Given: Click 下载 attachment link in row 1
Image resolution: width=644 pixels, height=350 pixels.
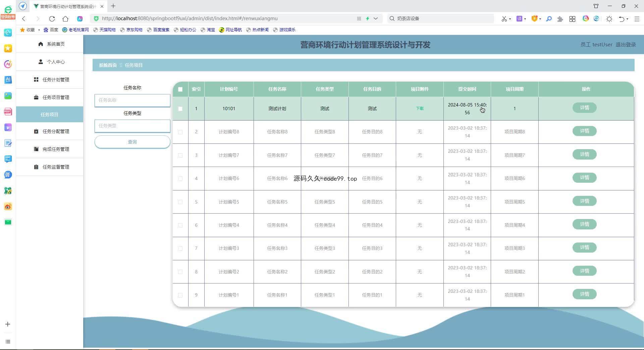Looking at the screenshot, I should 420,108.
